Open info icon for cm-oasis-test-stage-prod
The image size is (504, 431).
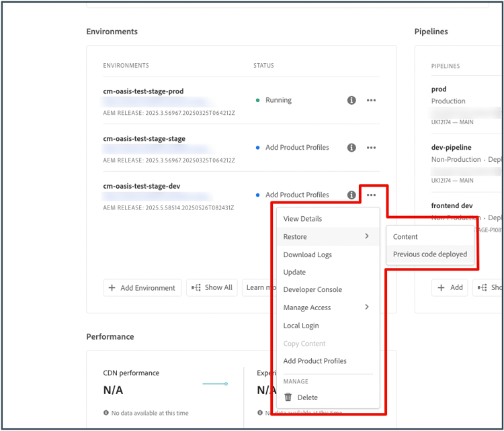[351, 100]
